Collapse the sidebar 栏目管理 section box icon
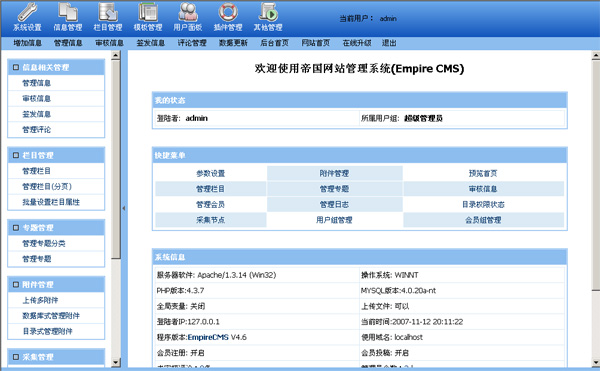 point(16,155)
